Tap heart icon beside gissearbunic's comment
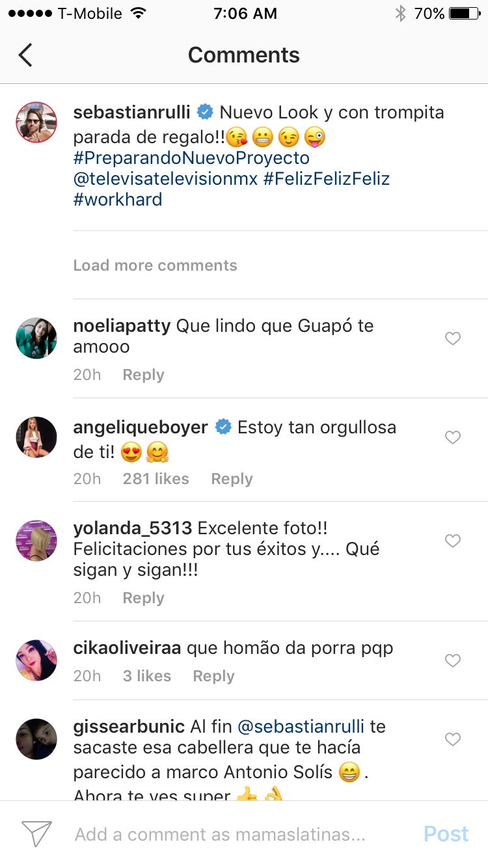Image resolution: width=488 pixels, height=868 pixels. point(453,739)
